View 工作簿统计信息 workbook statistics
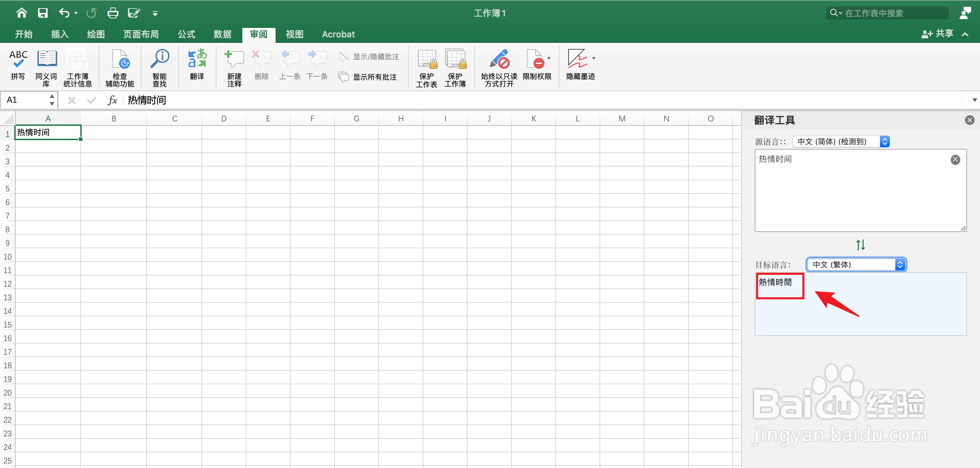980x468 pixels. (x=77, y=67)
